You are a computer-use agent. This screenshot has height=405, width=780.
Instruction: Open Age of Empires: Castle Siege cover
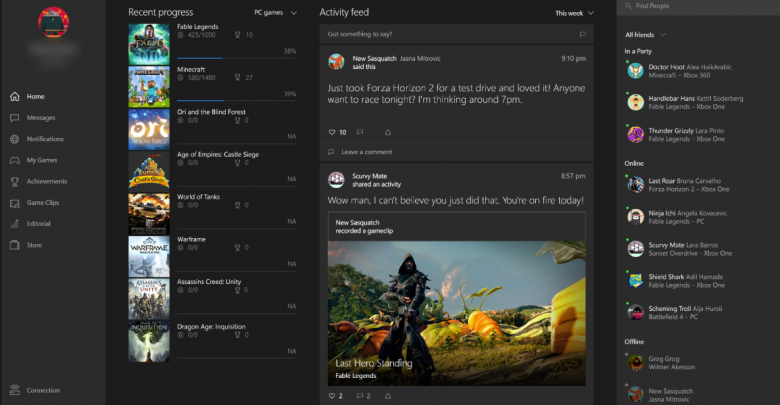click(149, 172)
